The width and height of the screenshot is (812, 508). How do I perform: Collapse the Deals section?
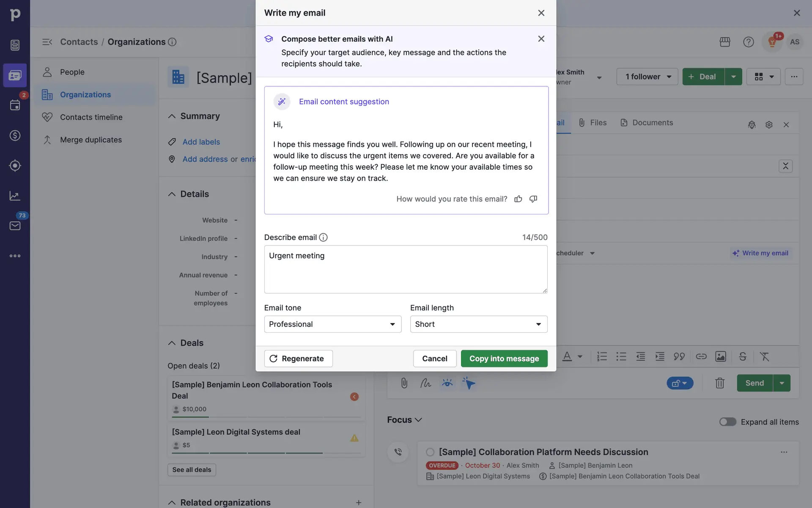[x=172, y=343]
